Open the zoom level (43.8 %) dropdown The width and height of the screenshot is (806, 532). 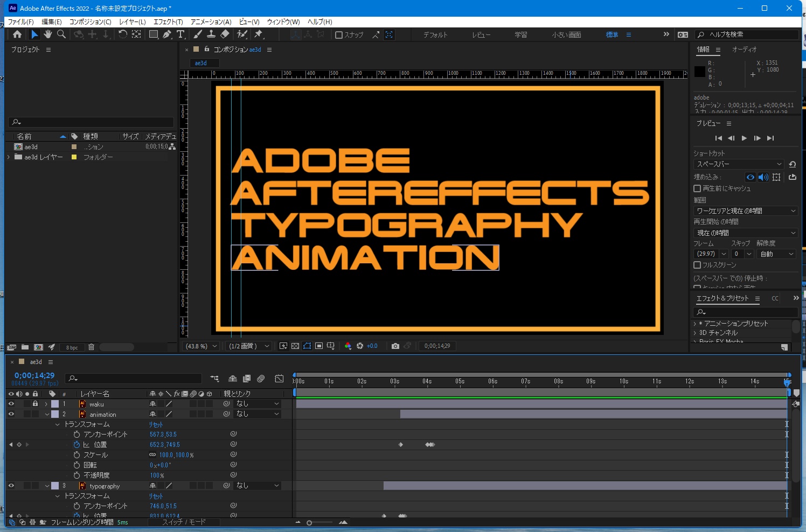click(x=202, y=346)
